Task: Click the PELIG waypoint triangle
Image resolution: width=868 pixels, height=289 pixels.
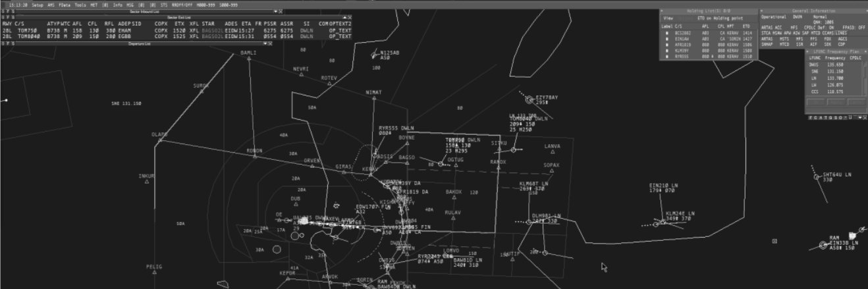Action: [x=153, y=273]
